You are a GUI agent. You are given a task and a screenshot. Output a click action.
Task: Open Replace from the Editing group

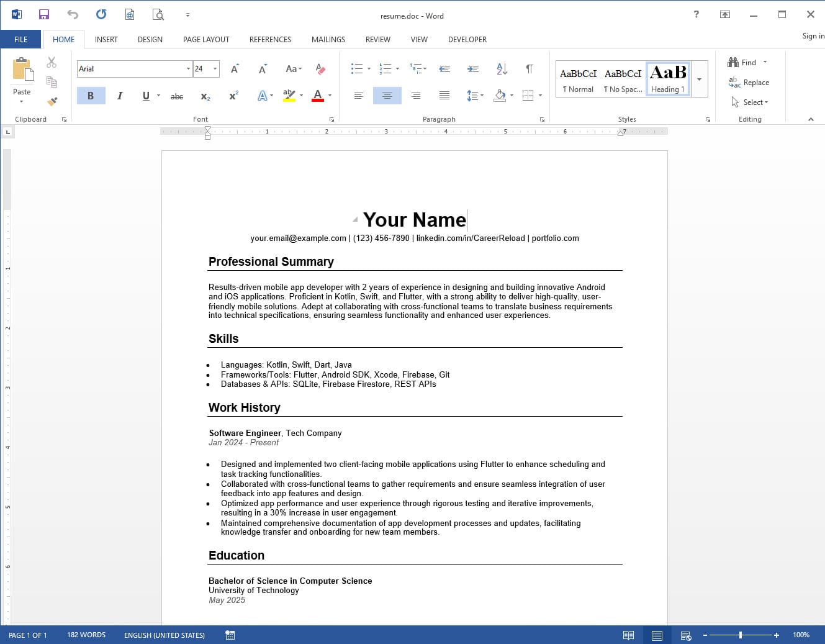[751, 82]
